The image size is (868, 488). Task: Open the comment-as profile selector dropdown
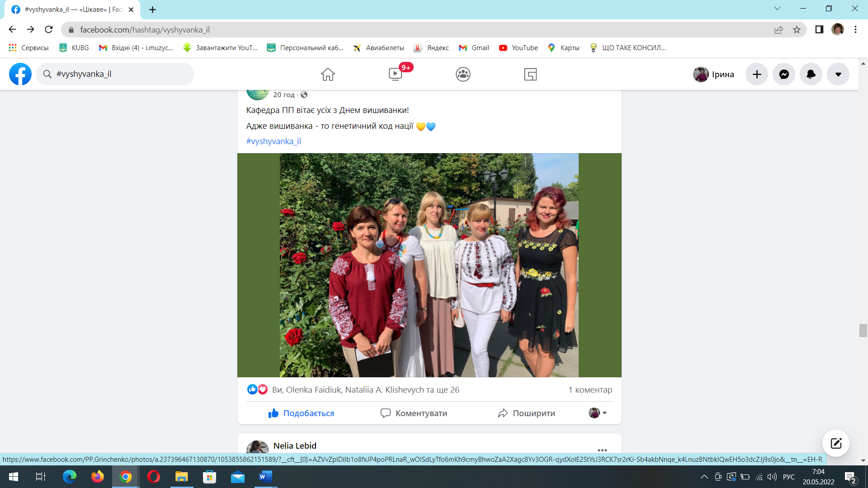(x=598, y=413)
